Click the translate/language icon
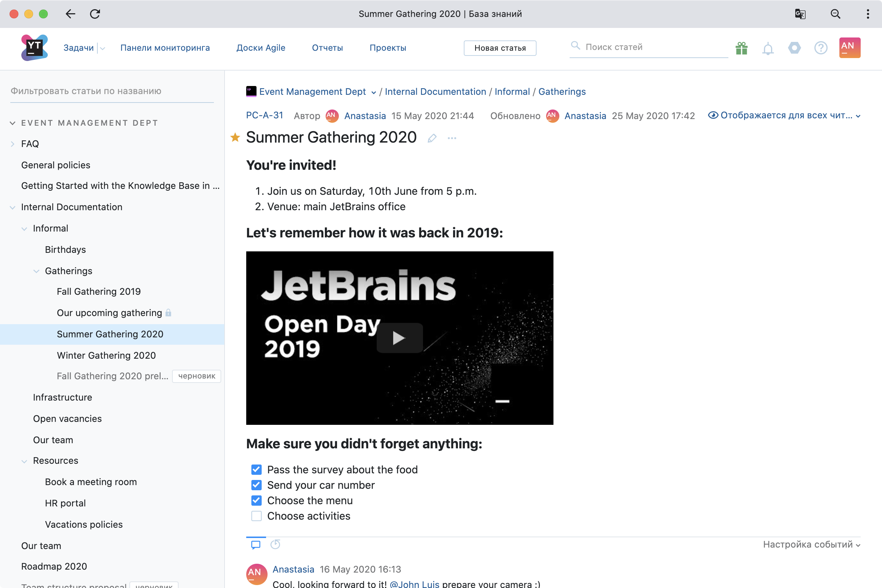 (802, 13)
